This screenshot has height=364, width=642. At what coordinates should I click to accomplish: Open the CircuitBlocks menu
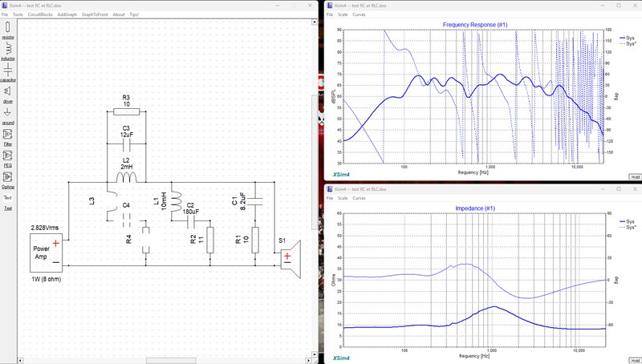(40, 14)
